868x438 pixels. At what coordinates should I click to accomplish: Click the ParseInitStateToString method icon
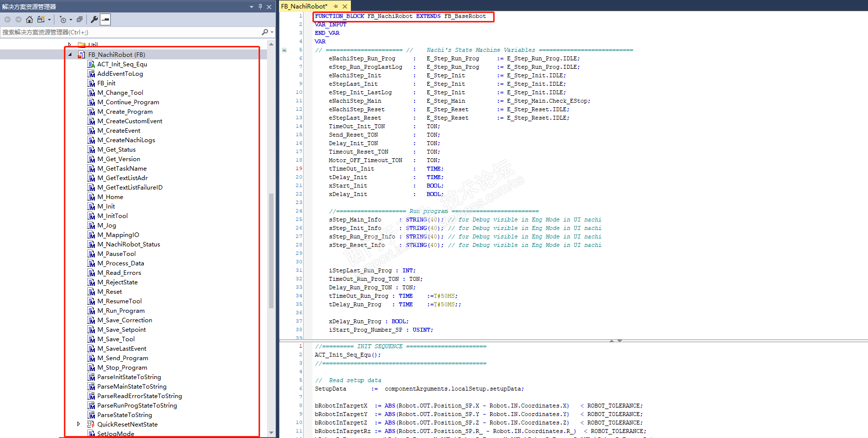click(91, 377)
